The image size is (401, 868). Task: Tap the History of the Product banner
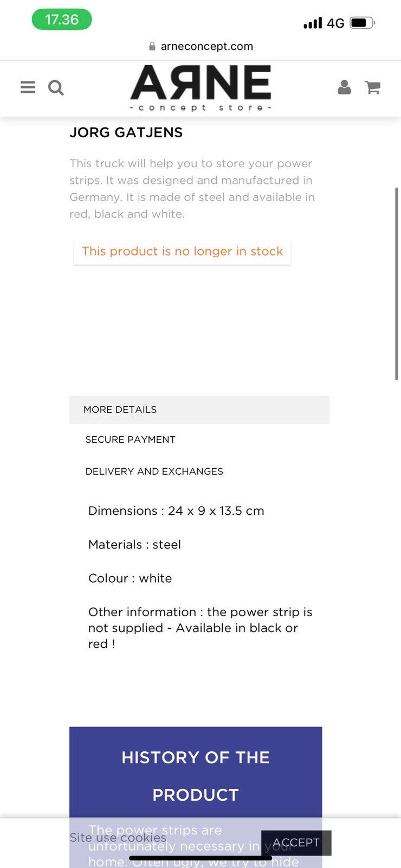click(196, 775)
